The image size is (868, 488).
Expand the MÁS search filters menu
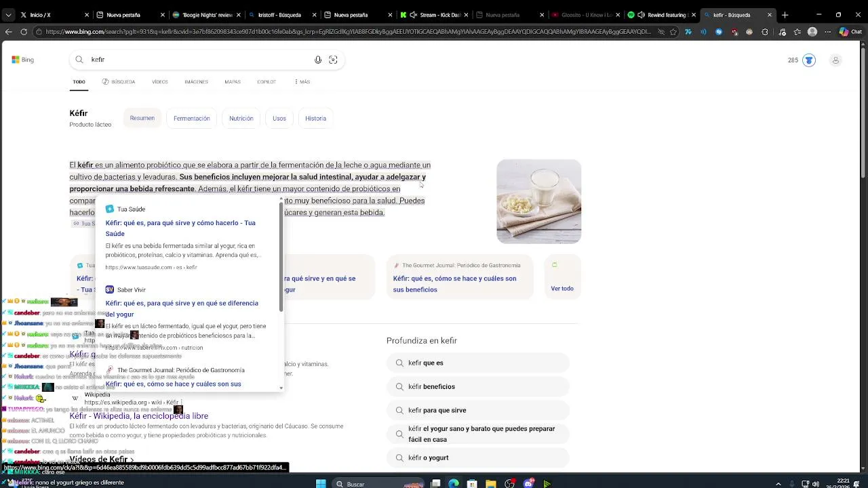point(302,82)
